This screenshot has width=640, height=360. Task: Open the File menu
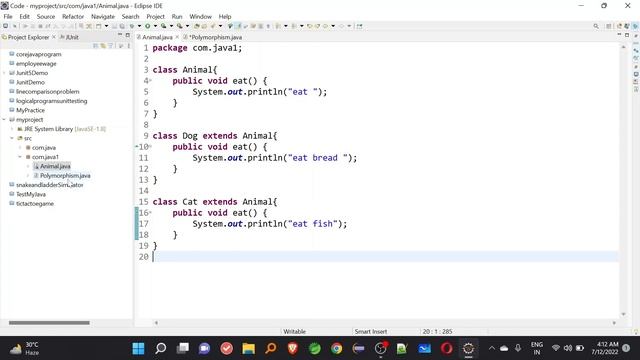[8, 16]
